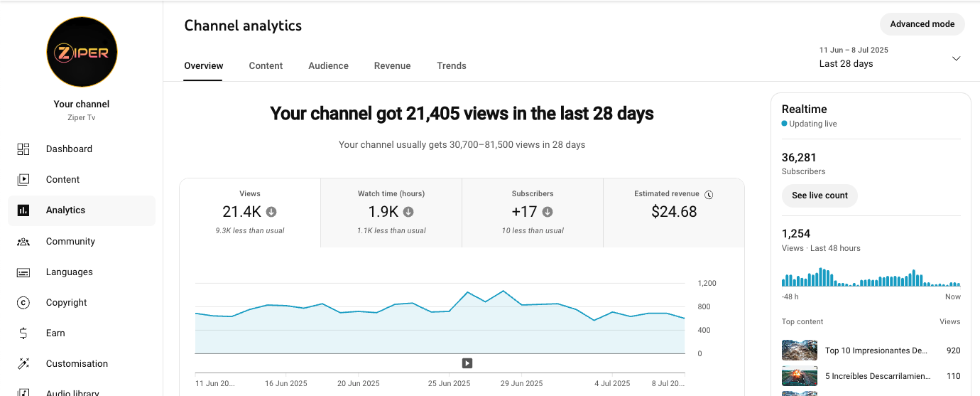The image size is (980, 396).
Task: Click the Earn dollar sign icon
Action: (x=23, y=333)
